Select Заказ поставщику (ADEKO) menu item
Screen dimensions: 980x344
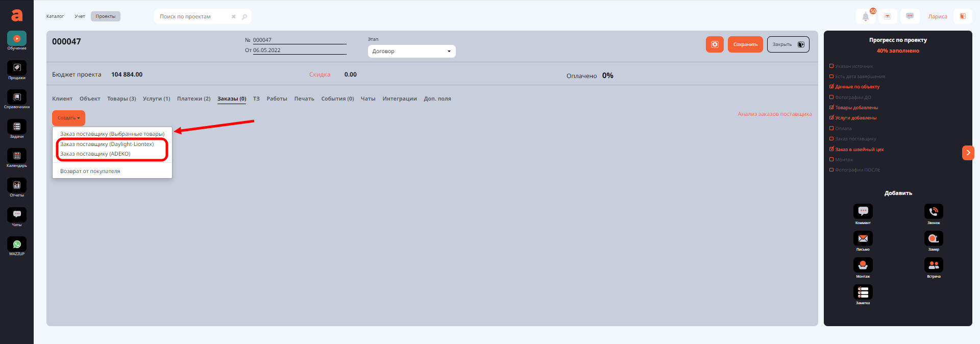pos(95,154)
